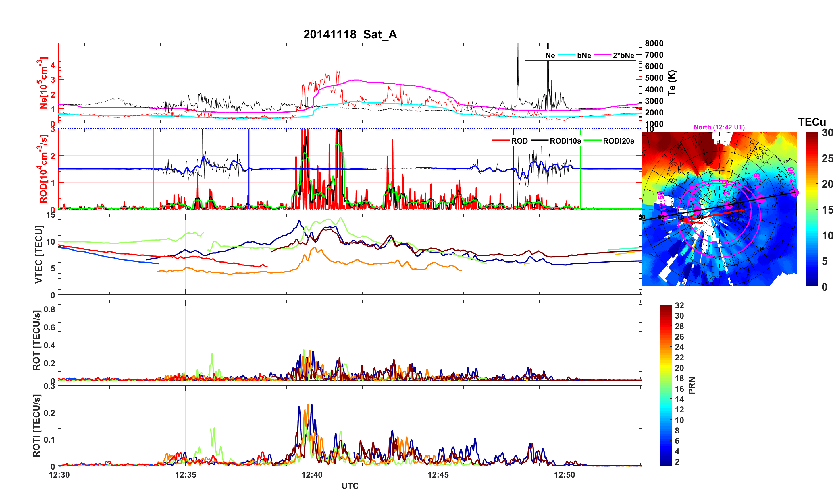Click the UTC x-axis label
Image resolution: width=834 pixels, height=504 pixels.
click(350, 486)
